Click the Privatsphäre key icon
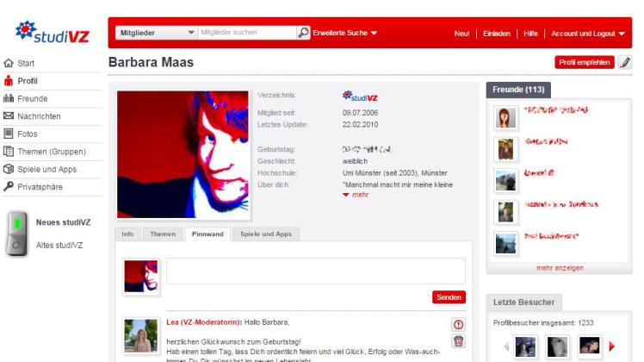 [x=9, y=187]
